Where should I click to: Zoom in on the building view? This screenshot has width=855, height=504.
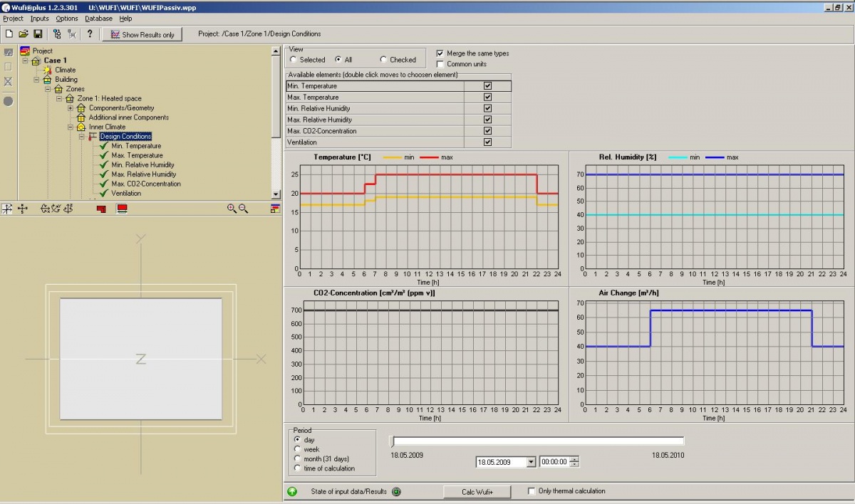232,209
